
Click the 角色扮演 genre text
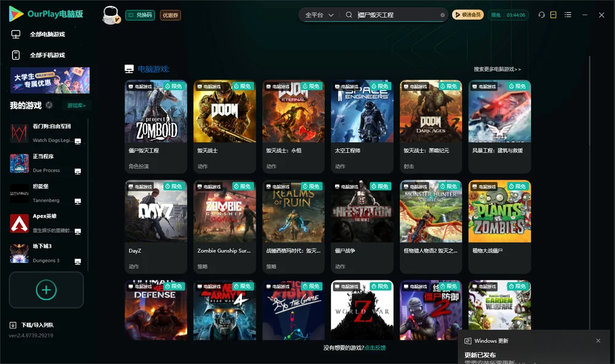point(138,166)
